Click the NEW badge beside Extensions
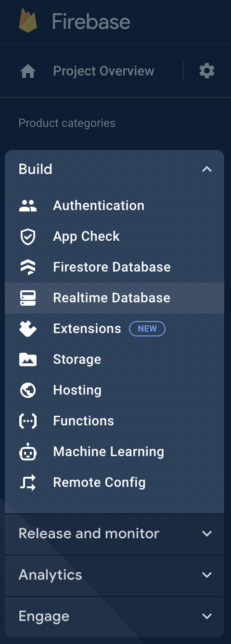Image resolution: width=231 pixels, height=644 pixels. 147,329
